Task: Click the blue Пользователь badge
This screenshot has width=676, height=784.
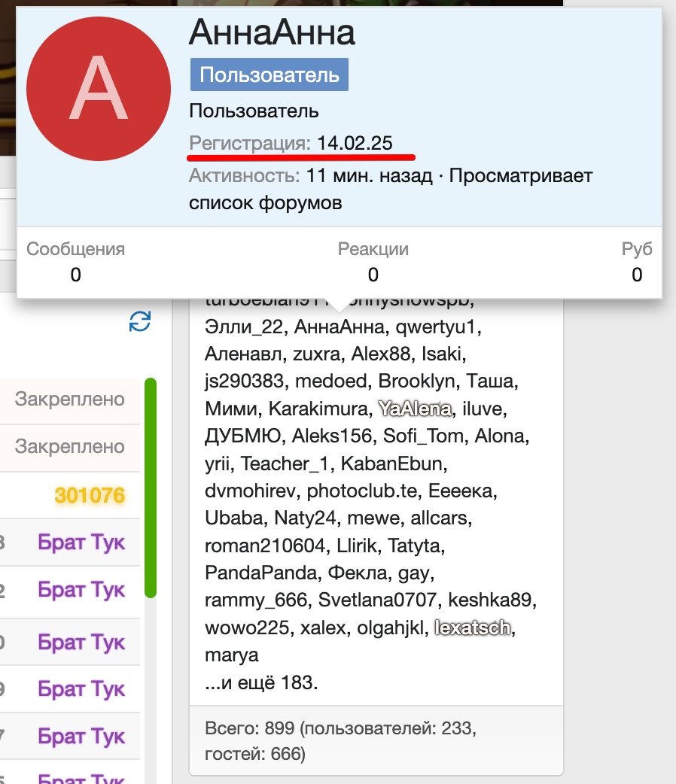Action: 269,75
